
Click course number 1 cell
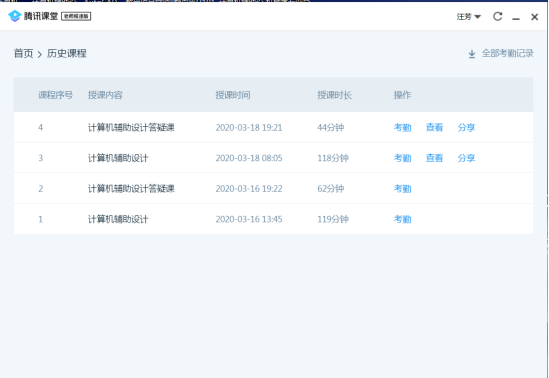(41, 219)
